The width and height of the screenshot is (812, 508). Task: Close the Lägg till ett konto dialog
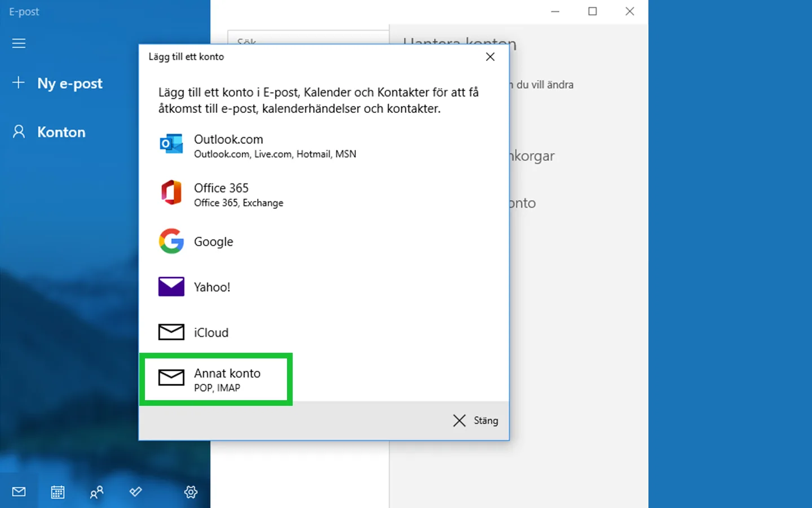coord(490,56)
